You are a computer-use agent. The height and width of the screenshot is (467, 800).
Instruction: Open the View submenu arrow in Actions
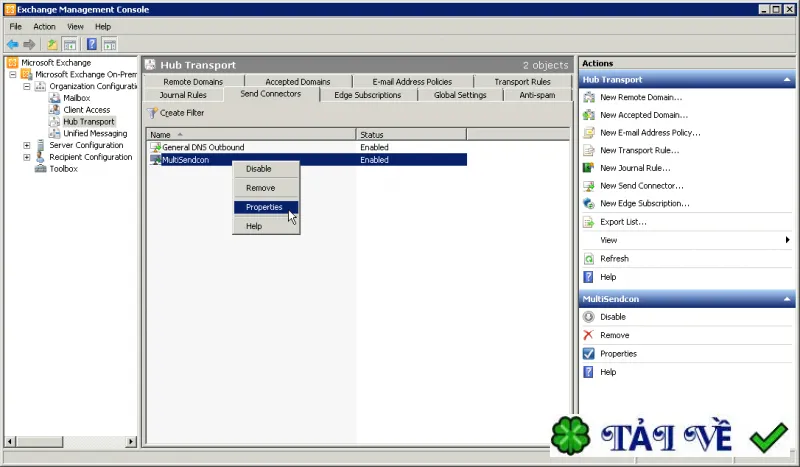pyautogui.click(x=787, y=240)
